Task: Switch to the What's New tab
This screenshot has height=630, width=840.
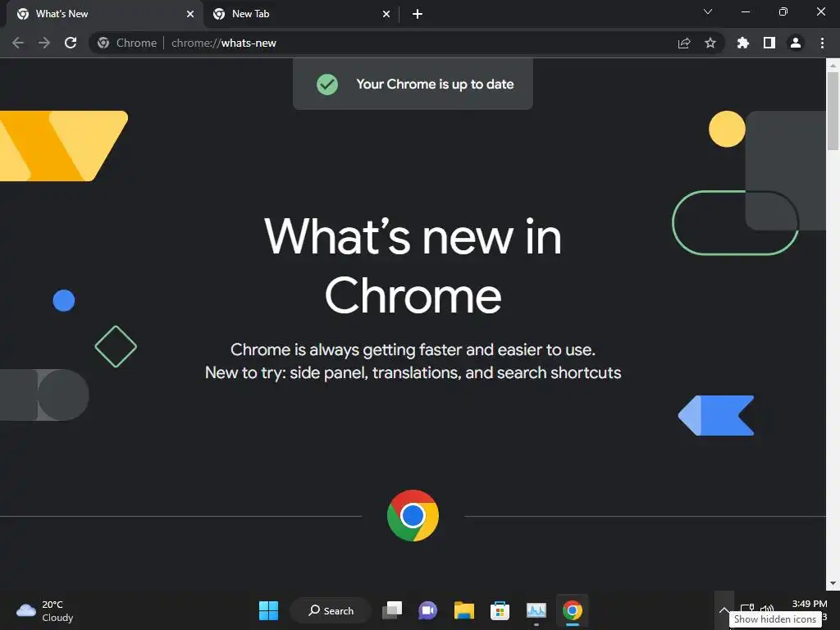Action: (102, 14)
